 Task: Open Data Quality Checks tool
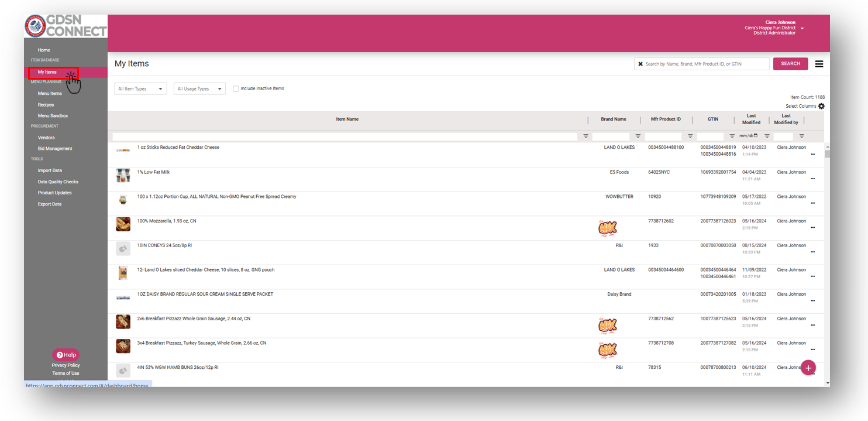tap(58, 182)
